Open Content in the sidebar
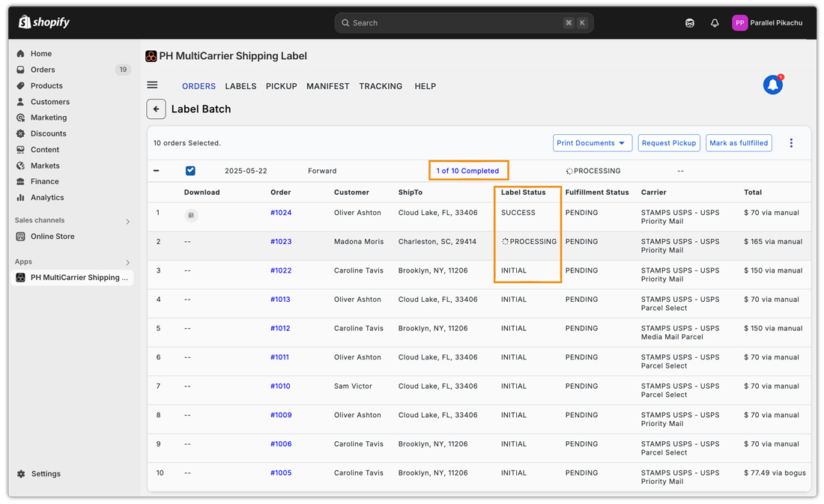Image resolution: width=824 pixels, height=504 pixels. 45,149
